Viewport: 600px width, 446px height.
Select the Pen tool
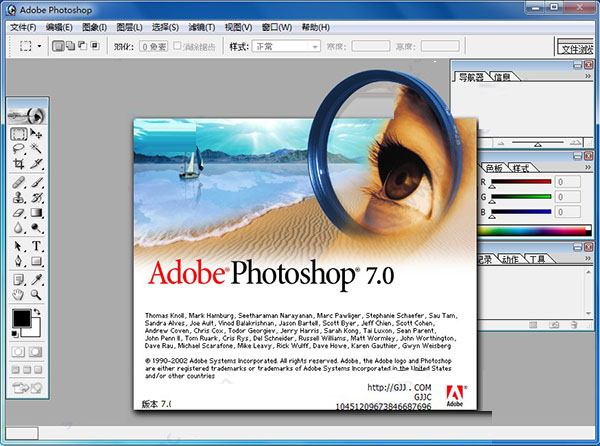(18, 261)
